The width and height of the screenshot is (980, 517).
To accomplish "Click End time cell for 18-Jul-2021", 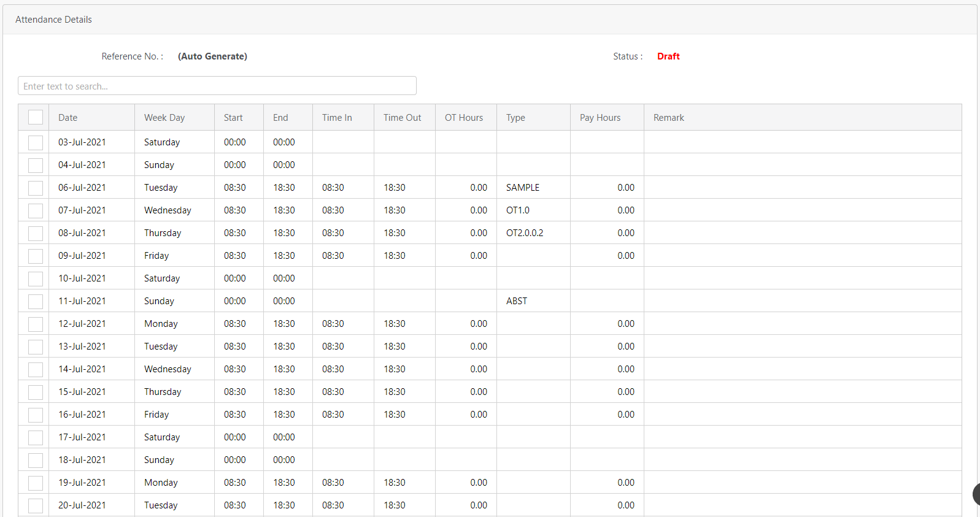I will [x=288, y=460].
